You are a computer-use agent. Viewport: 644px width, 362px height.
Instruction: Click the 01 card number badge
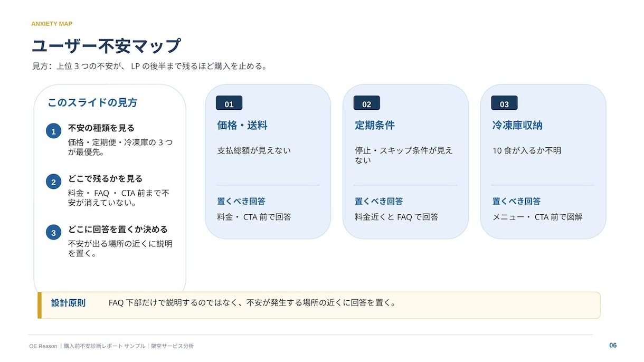point(229,103)
